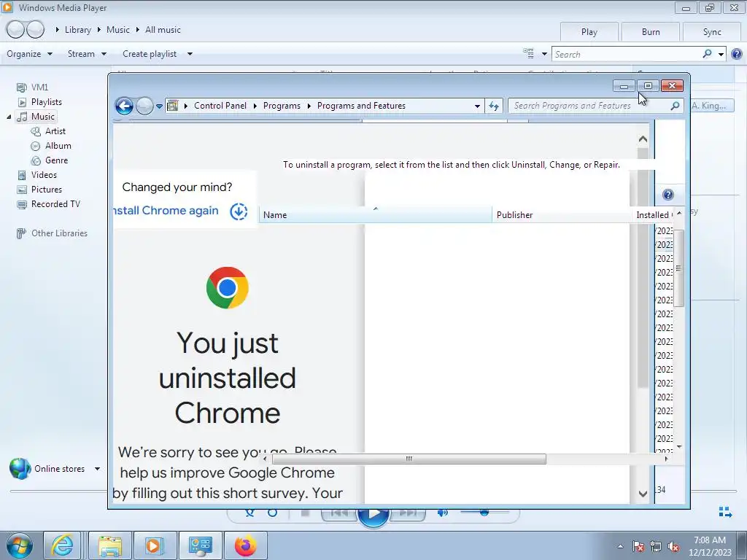This screenshot has height=560, width=747.
Task: Expand the Create playlist dropdown arrow
Action: coord(190,54)
